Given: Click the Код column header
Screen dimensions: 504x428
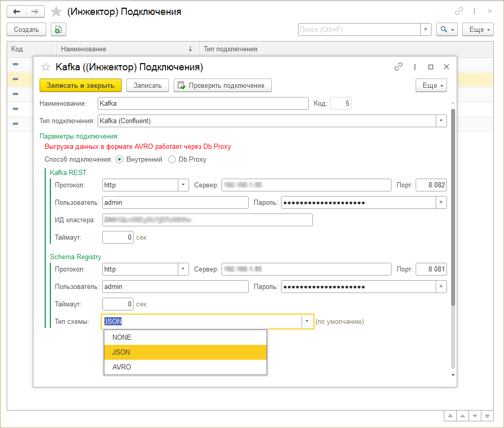Looking at the screenshot, I should [32, 49].
